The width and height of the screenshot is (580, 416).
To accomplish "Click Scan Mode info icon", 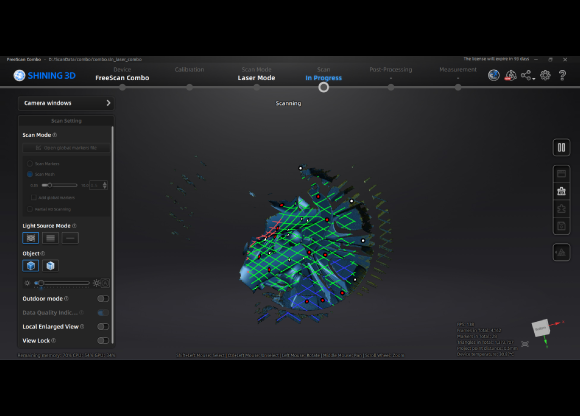I will [55, 135].
